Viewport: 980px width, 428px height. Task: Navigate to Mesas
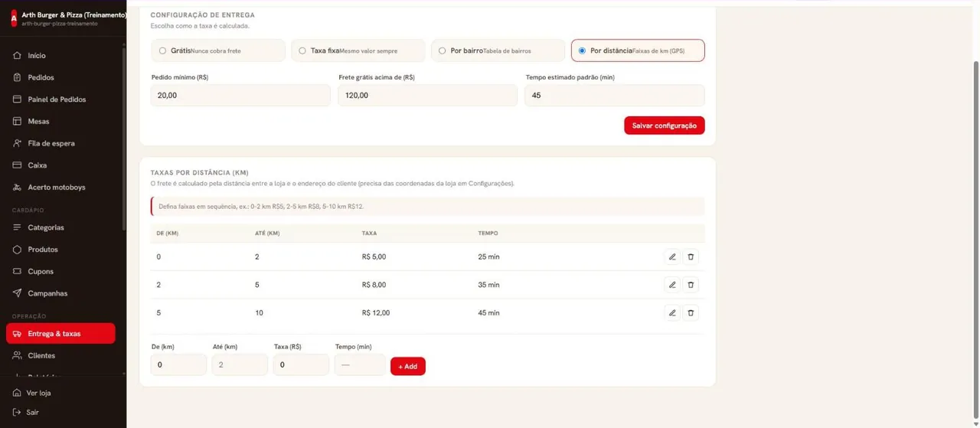(x=61, y=121)
